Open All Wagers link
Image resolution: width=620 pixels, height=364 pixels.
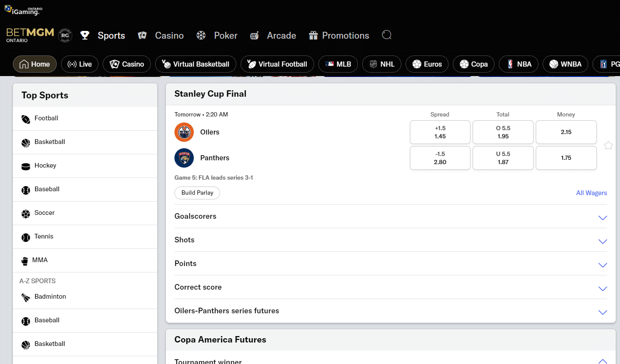click(592, 193)
